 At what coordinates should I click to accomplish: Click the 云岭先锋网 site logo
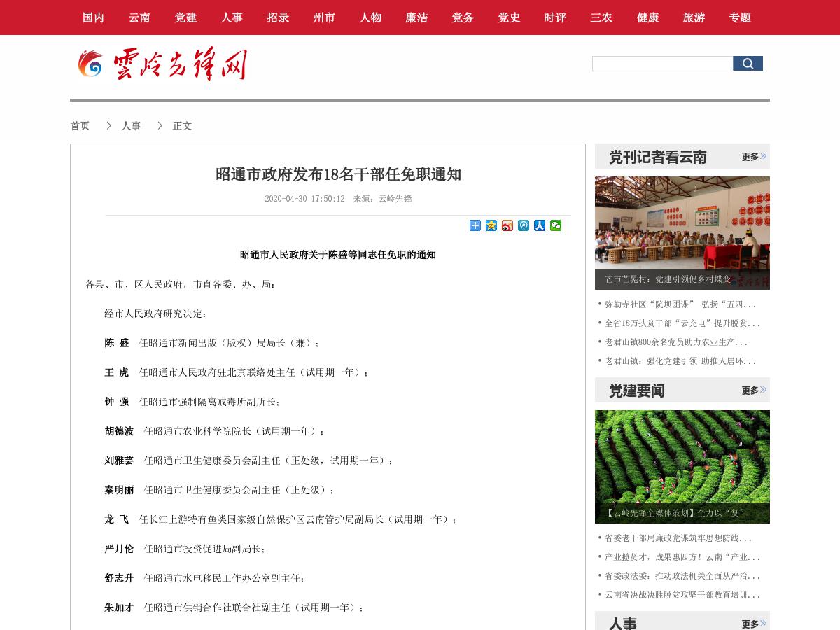click(162, 64)
